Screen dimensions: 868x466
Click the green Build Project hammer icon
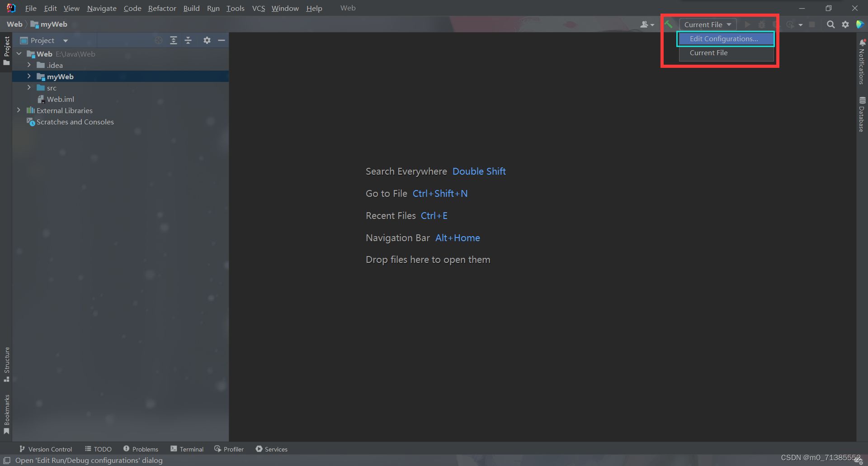[669, 24]
